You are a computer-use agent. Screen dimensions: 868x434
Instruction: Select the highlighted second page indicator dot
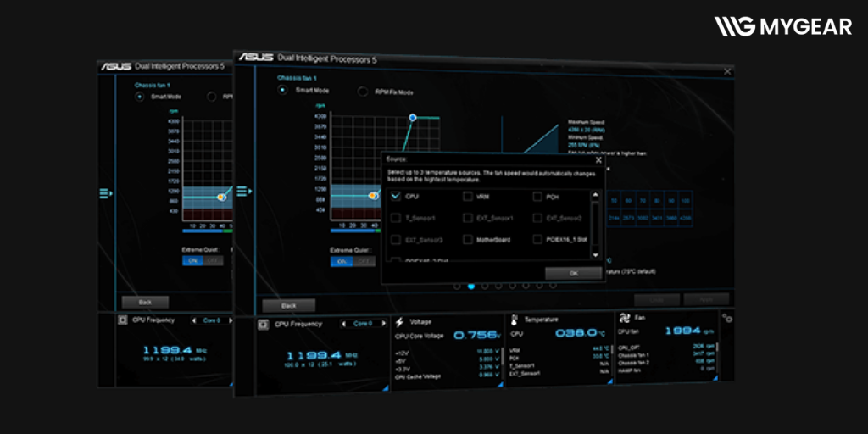tap(471, 287)
